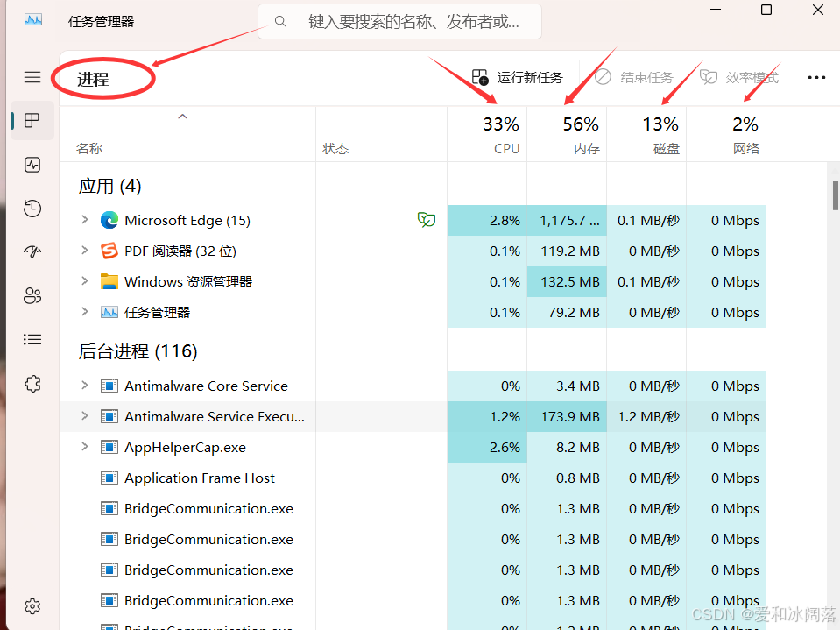Click the Windows 资源管理器 folder icon
The height and width of the screenshot is (630, 840).
click(x=109, y=281)
